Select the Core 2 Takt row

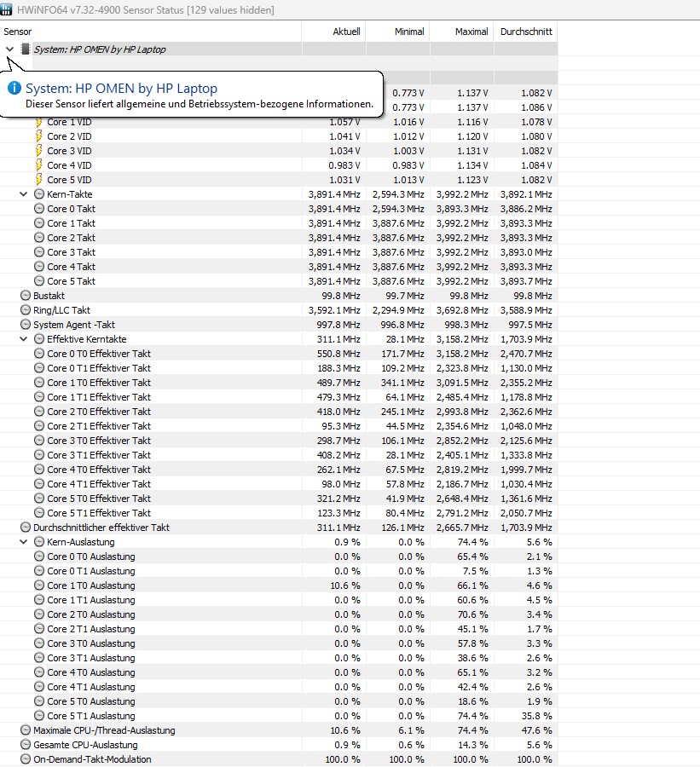pos(279,238)
